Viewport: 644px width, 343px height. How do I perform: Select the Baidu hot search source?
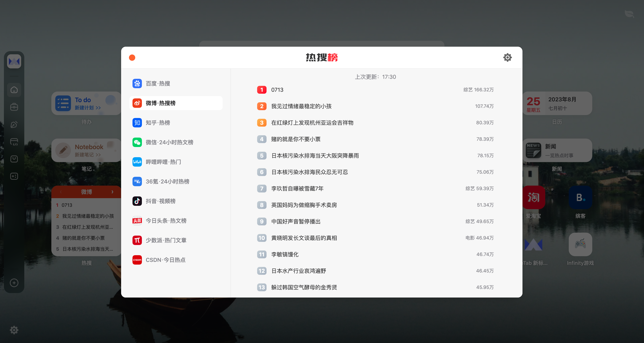coord(158,83)
